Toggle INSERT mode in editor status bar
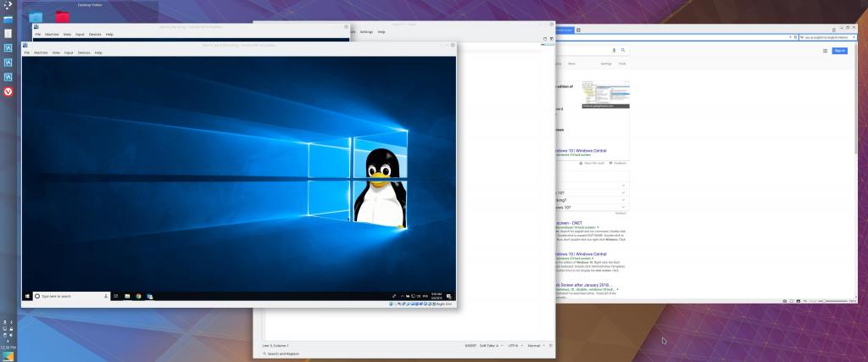The height and width of the screenshot is (362, 868). coord(470,346)
